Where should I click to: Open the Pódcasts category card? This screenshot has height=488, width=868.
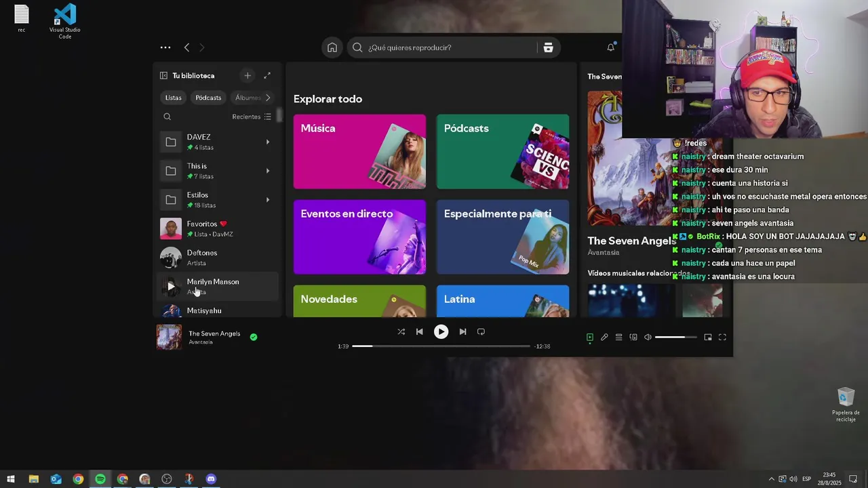tap(502, 152)
